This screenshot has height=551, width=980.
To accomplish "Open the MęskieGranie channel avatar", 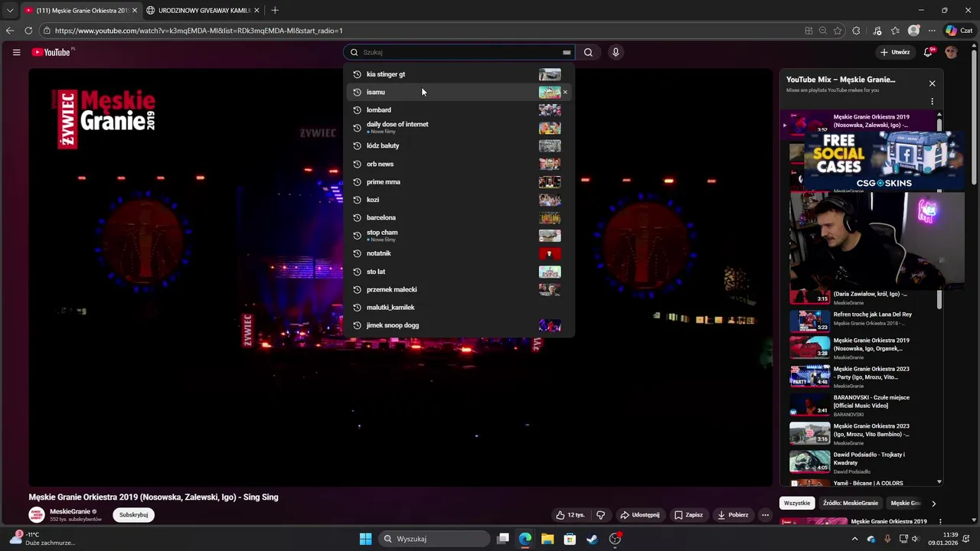I will 37,515.
